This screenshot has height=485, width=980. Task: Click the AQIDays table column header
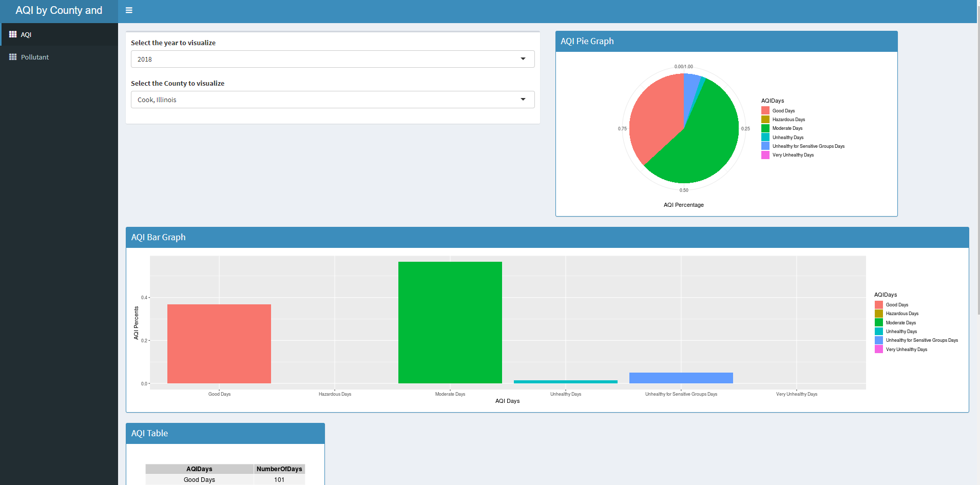point(199,469)
